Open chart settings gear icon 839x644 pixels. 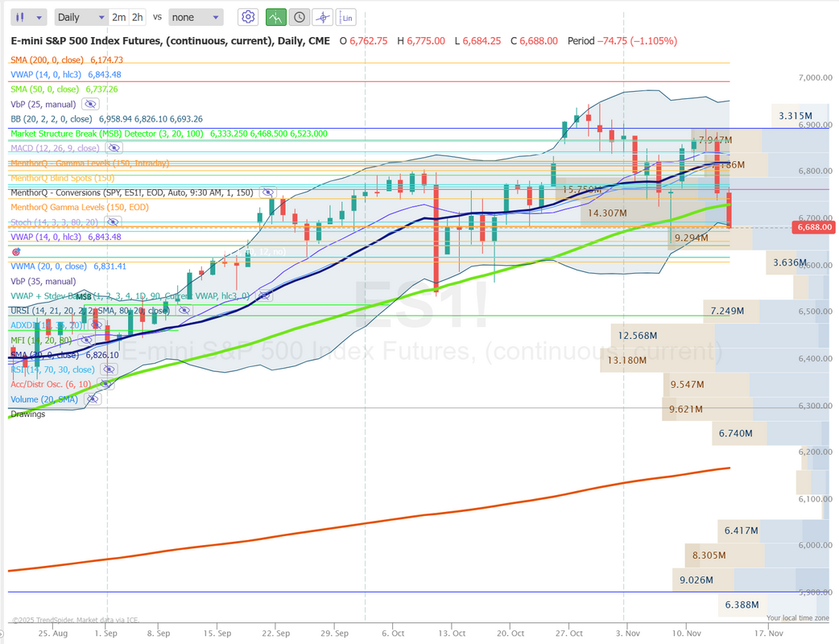pyautogui.click(x=249, y=17)
